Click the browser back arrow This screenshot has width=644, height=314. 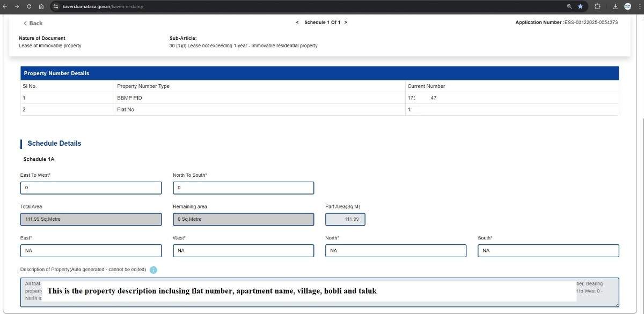click(5, 6)
